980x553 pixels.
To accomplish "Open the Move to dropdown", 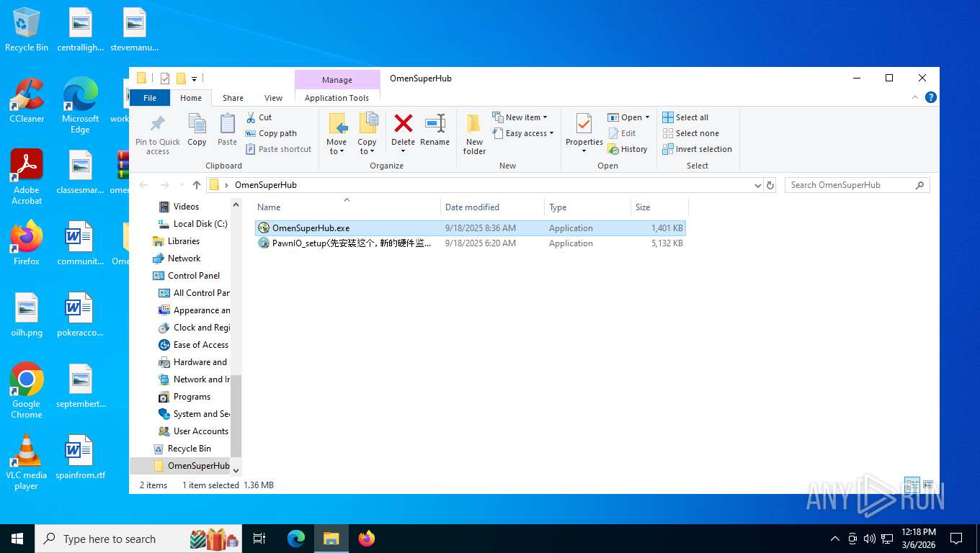I will click(337, 134).
